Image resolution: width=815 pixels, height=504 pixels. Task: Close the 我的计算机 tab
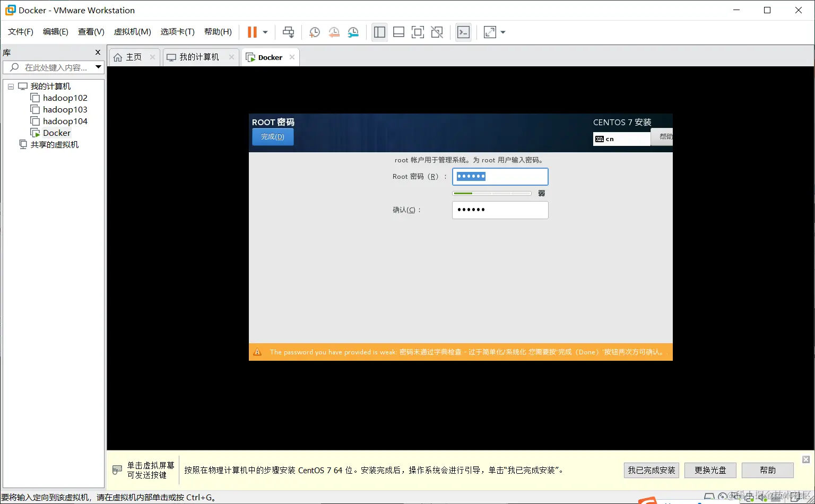pos(231,57)
